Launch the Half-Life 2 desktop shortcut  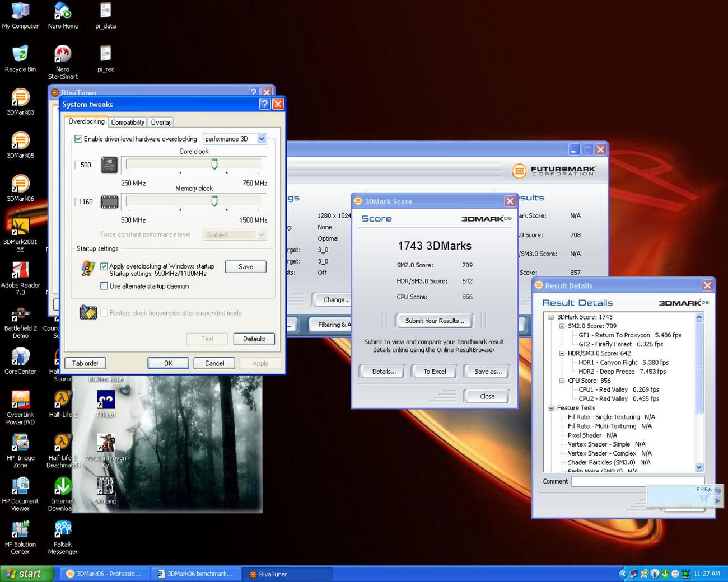pyautogui.click(x=63, y=404)
